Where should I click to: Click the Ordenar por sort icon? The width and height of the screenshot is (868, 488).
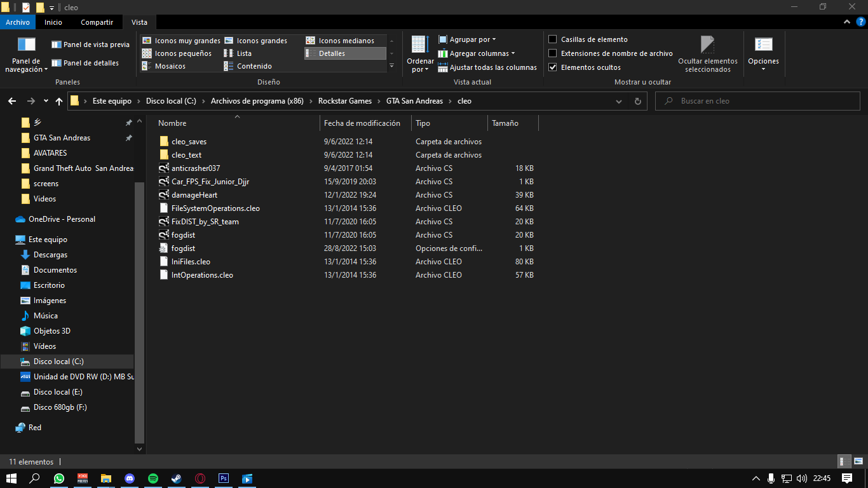pos(420,44)
